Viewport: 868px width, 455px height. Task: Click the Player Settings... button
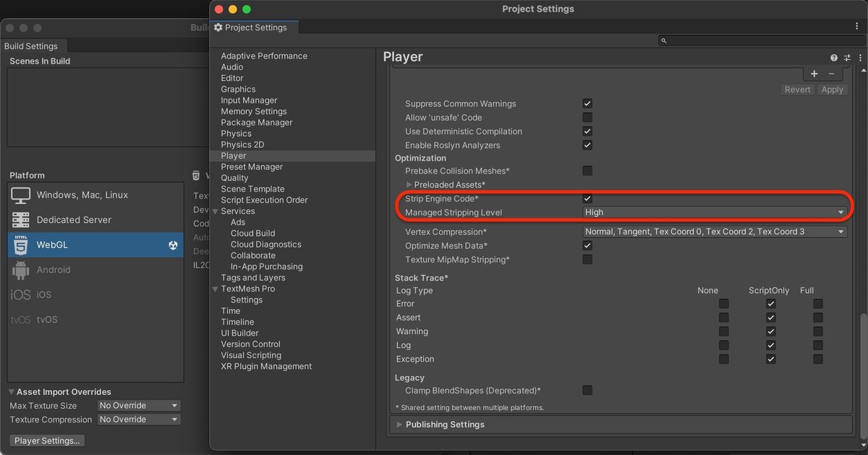click(x=48, y=441)
